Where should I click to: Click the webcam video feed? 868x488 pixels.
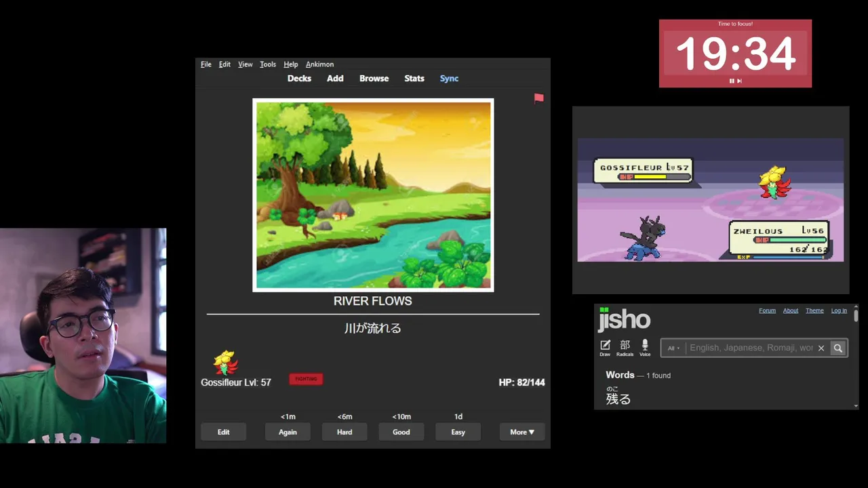click(x=83, y=335)
